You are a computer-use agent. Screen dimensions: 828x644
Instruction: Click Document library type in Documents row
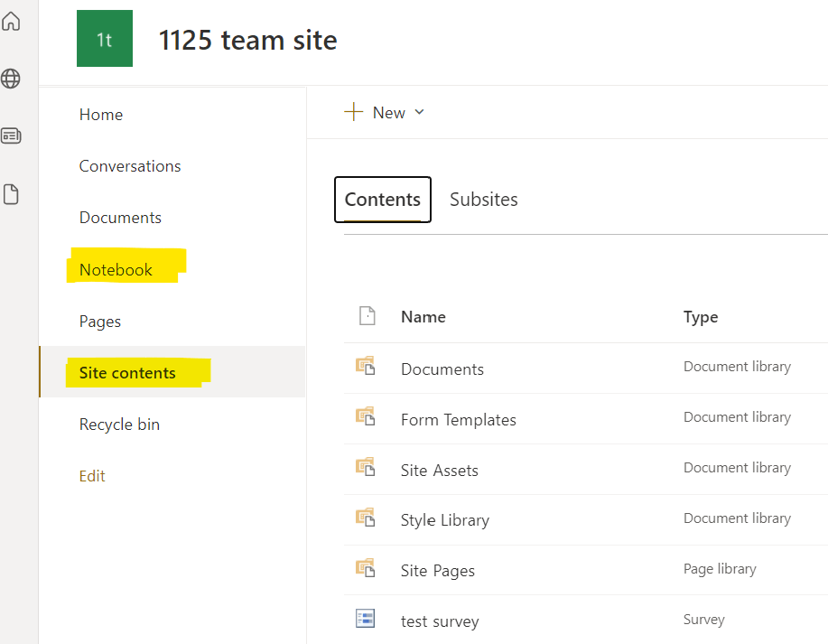point(737,366)
